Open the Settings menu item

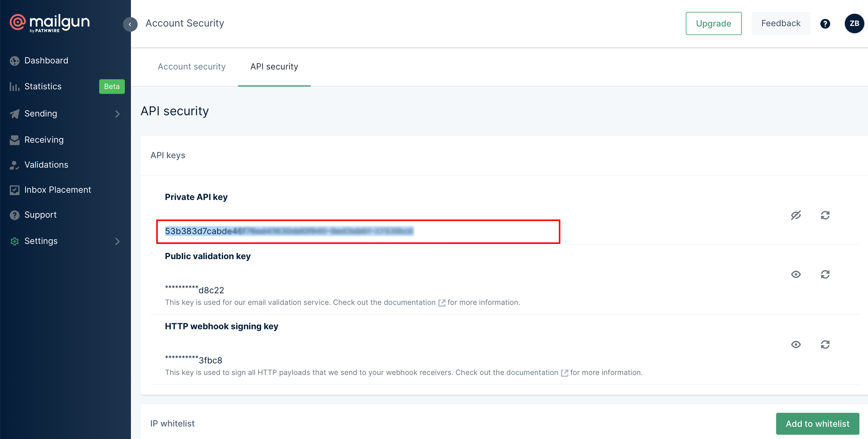coord(41,241)
